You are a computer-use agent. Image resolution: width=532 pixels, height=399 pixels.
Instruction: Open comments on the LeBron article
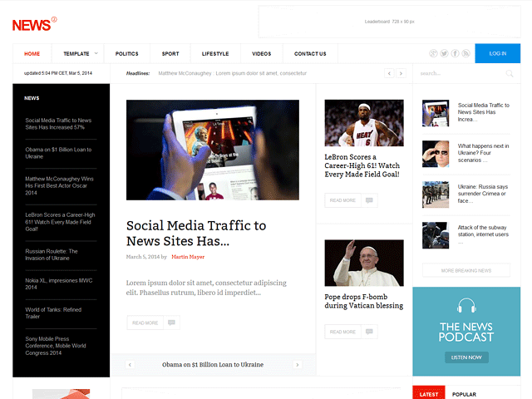[x=369, y=200]
